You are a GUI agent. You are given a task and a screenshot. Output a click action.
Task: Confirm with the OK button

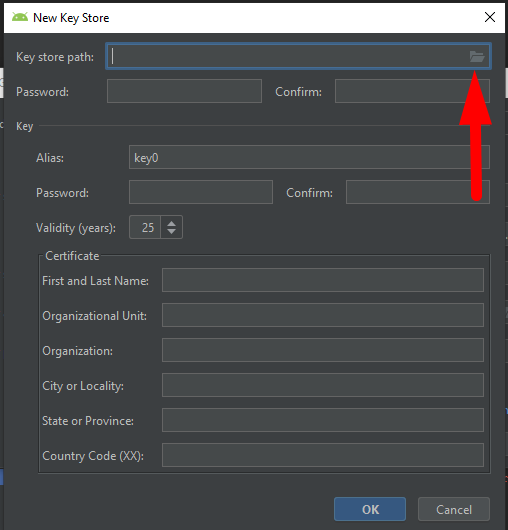pyautogui.click(x=370, y=509)
